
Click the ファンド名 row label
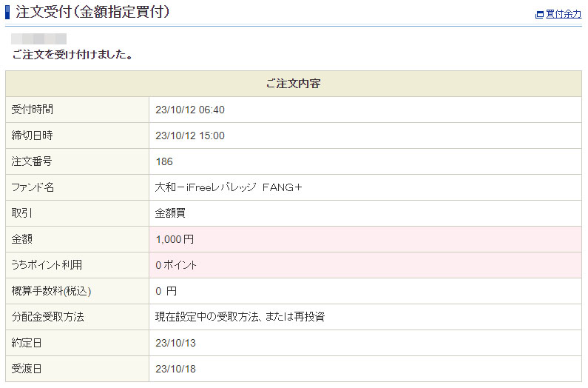click(x=33, y=187)
